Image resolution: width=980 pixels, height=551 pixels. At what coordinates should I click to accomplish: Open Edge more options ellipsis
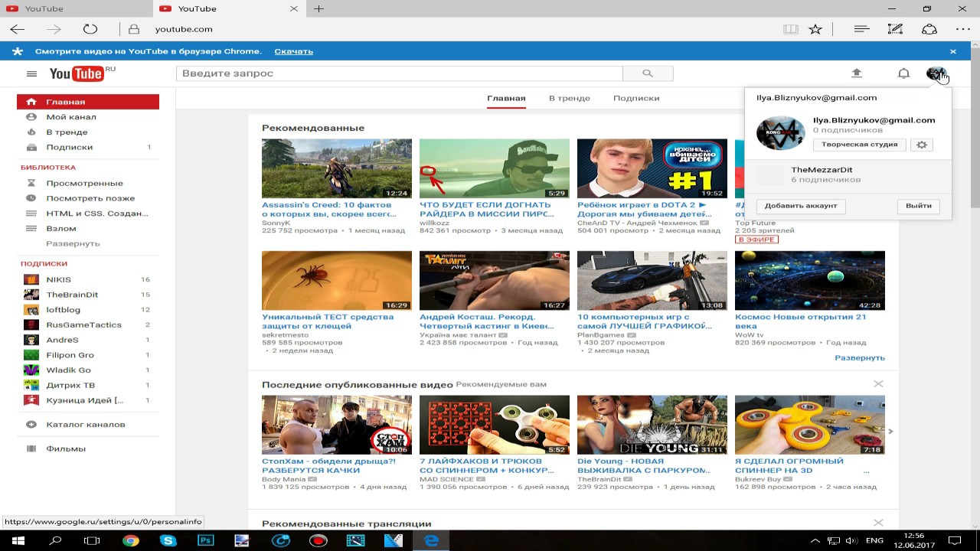tap(963, 29)
